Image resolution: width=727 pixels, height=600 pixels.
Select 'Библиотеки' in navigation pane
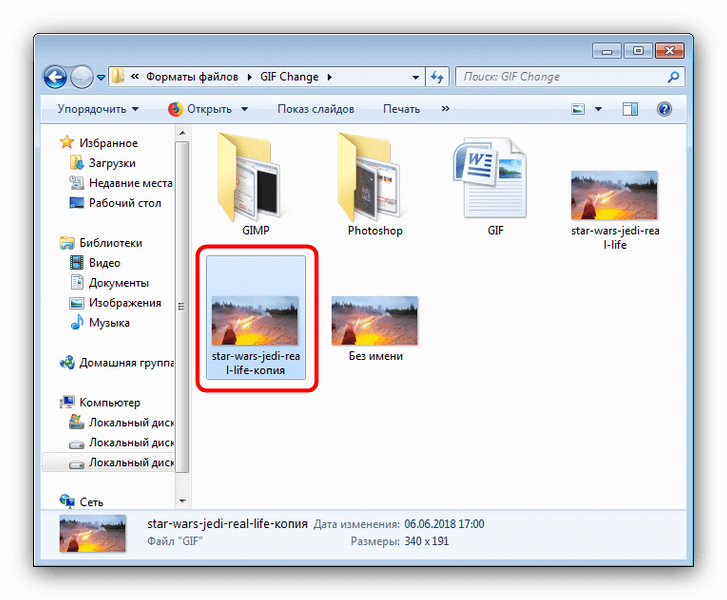point(111,243)
